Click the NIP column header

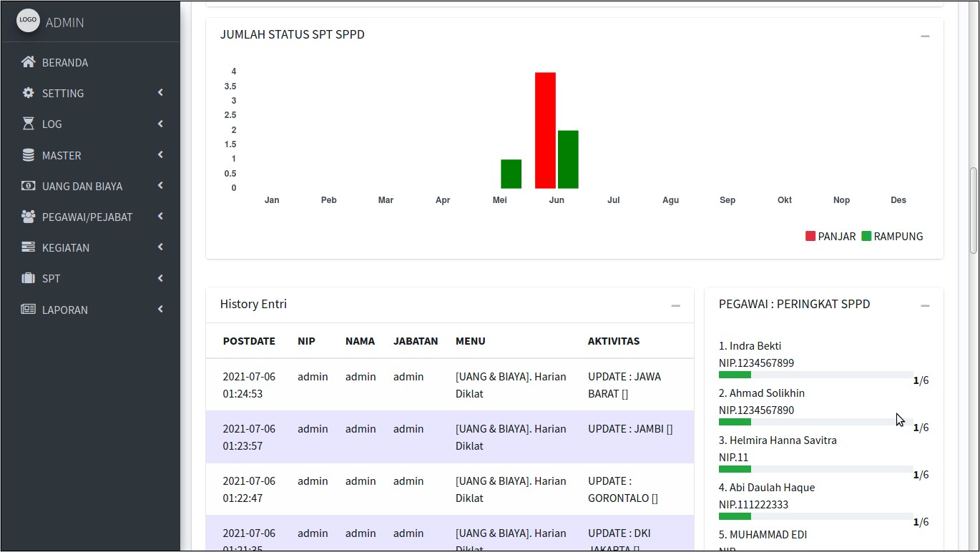click(306, 341)
